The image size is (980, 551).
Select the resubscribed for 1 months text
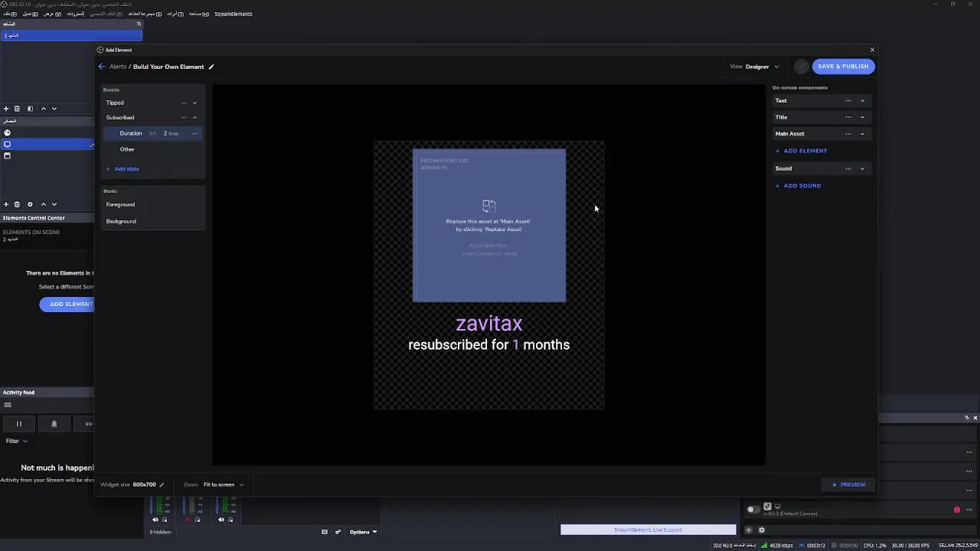pos(489,345)
